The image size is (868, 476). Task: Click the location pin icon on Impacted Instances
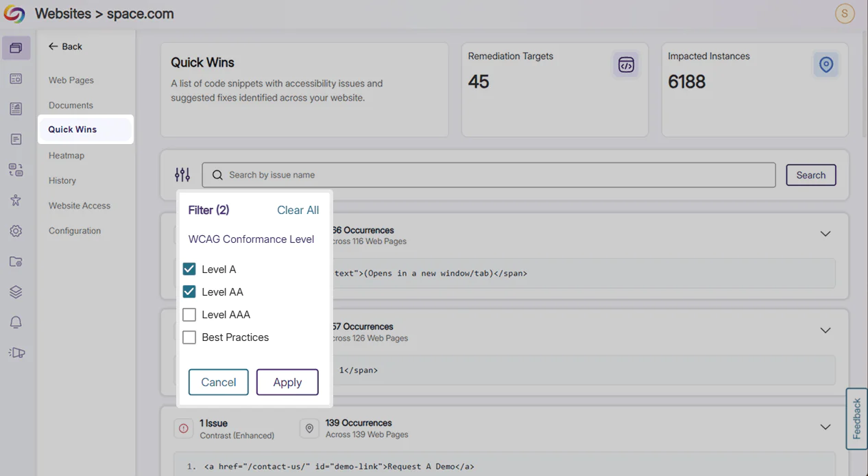click(x=825, y=64)
